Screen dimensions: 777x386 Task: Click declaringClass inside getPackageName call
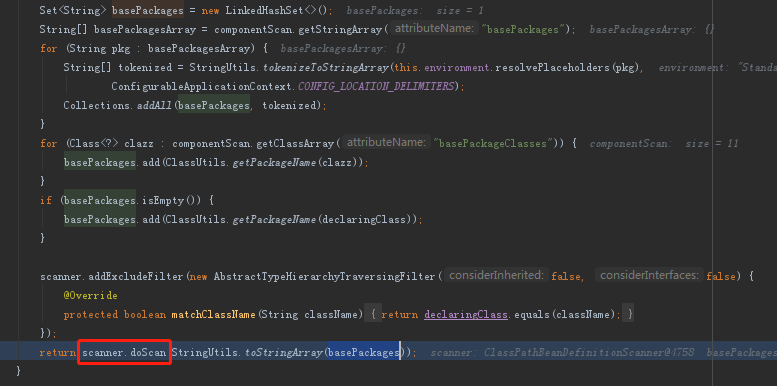point(365,219)
